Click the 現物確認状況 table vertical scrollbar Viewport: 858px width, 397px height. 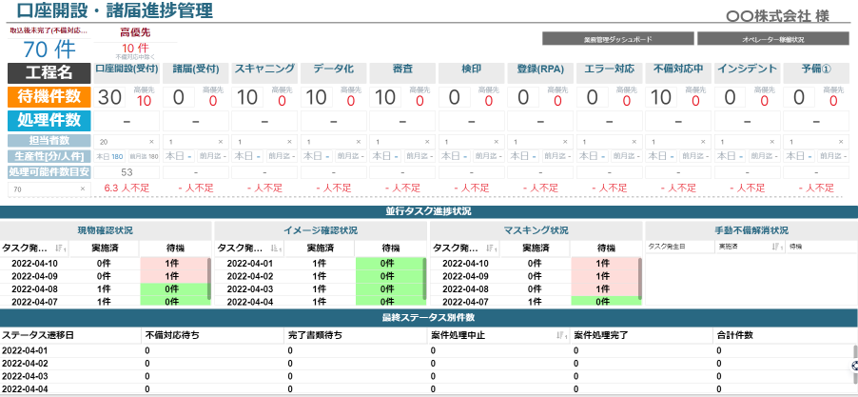(x=208, y=279)
